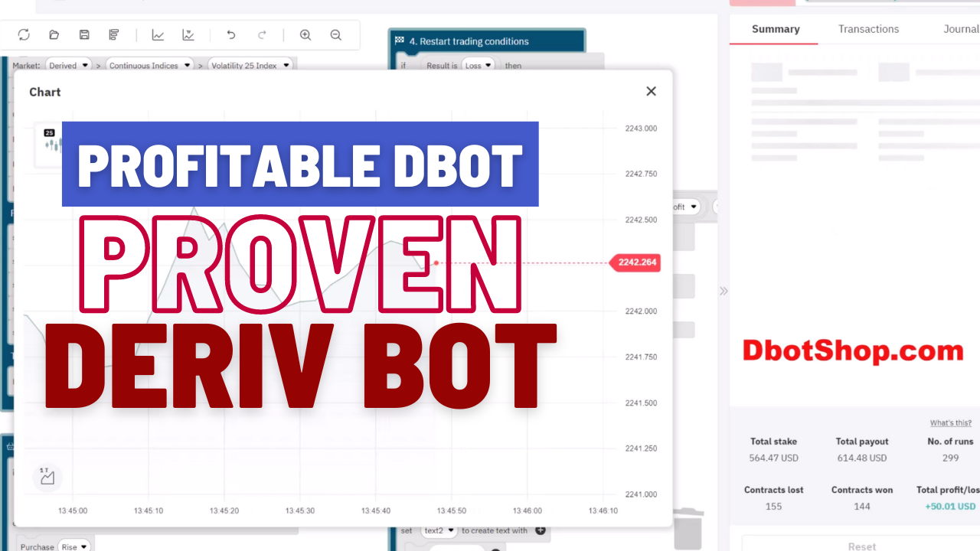Click the zoom out magnifier icon
980x551 pixels.
coord(335,34)
